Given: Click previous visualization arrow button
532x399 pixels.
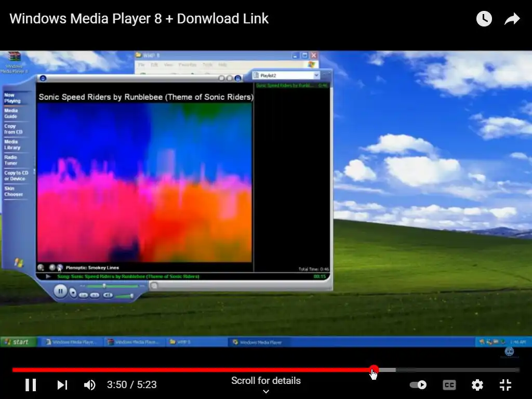Looking at the screenshot, I should point(52,268).
